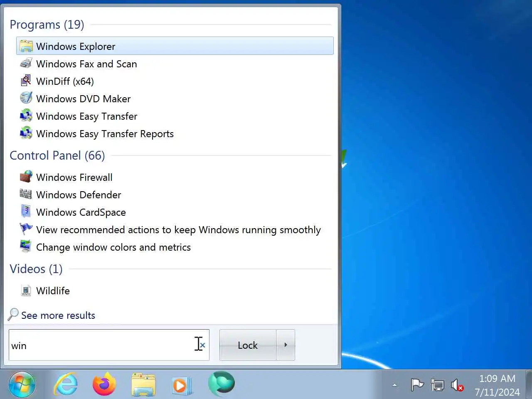
Task: Open the clock showing 1:09 AM 7/11/2024
Action: click(x=497, y=385)
